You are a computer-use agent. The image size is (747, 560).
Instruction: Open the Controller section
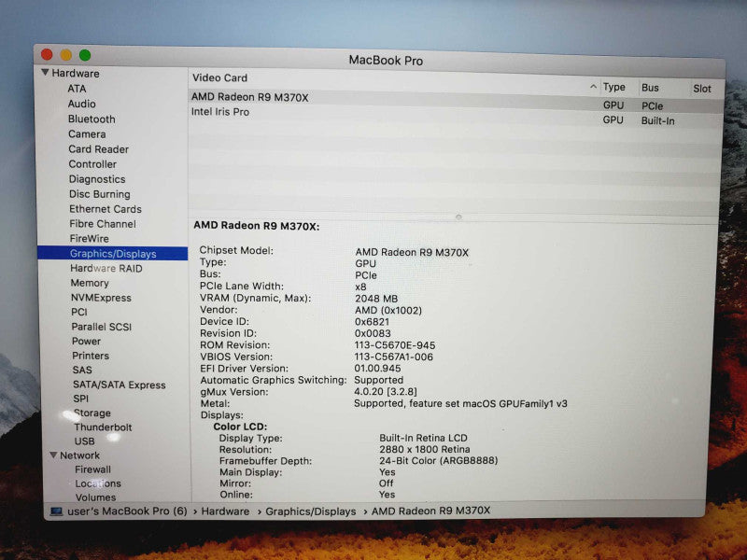[92, 164]
